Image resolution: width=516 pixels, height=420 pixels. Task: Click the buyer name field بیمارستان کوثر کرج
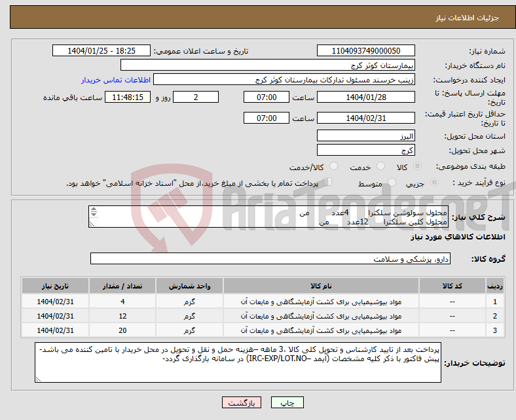coord(268,65)
